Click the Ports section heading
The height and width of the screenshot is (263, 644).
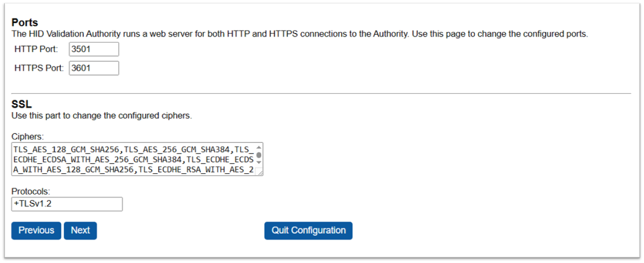(x=25, y=23)
